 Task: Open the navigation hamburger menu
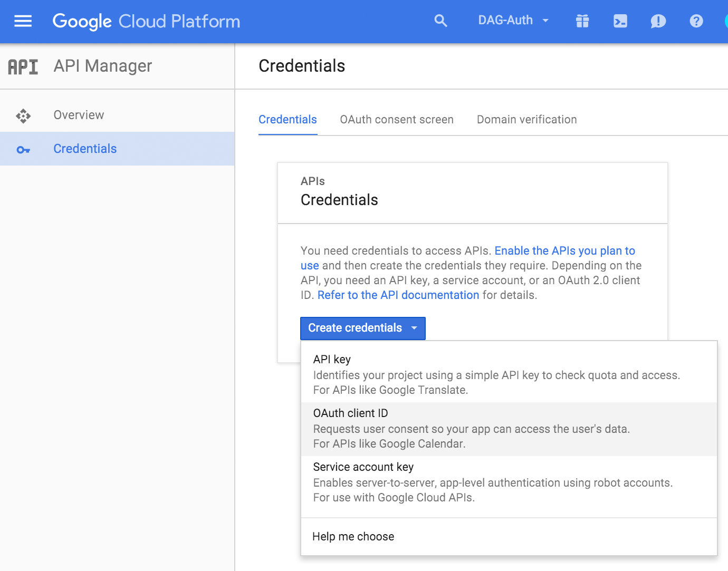click(22, 21)
